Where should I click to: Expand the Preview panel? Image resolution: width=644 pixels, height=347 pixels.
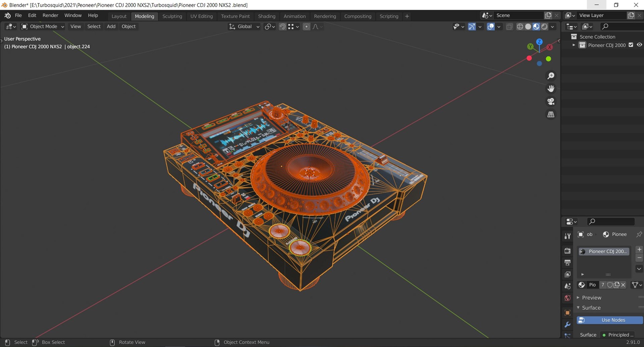pyautogui.click(x=578, y=297)
